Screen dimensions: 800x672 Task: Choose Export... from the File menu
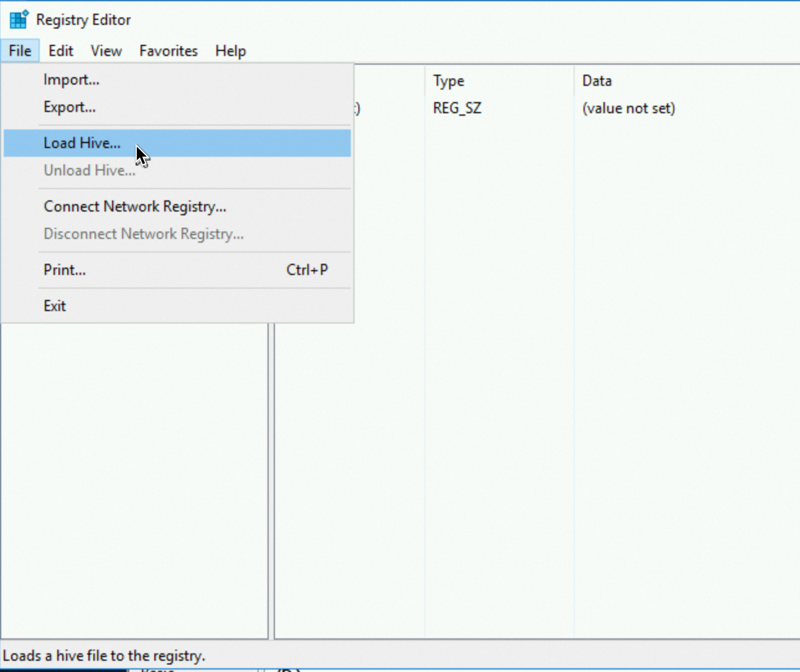tap(177, 107)
